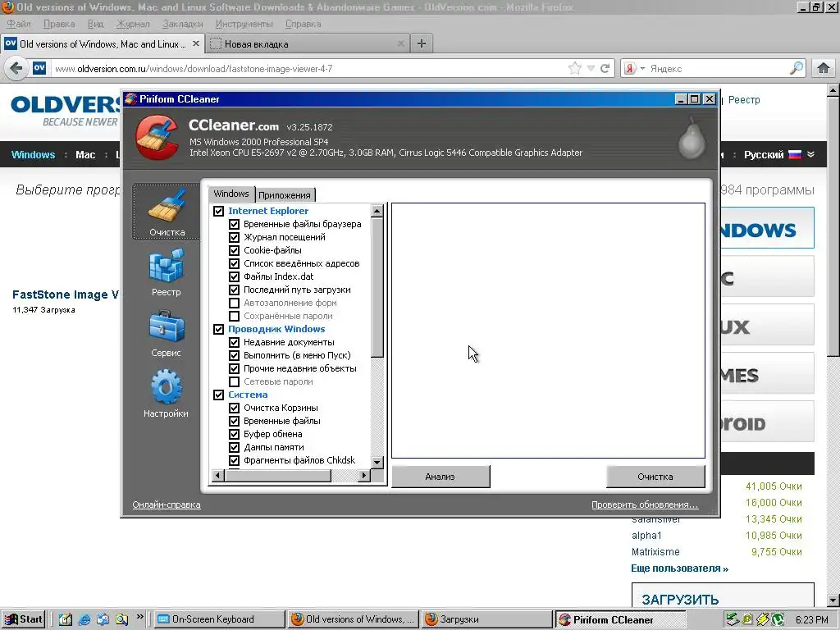Toggle the Internet Explorer group checkbox
This screenshot has width=840, height=630.
(218, 211)
